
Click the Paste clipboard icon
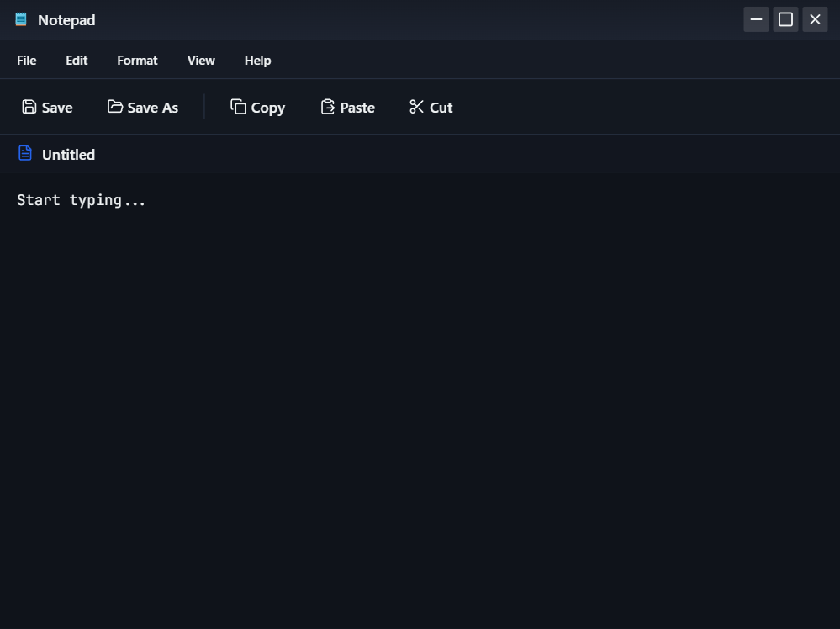tap(327, 107)
